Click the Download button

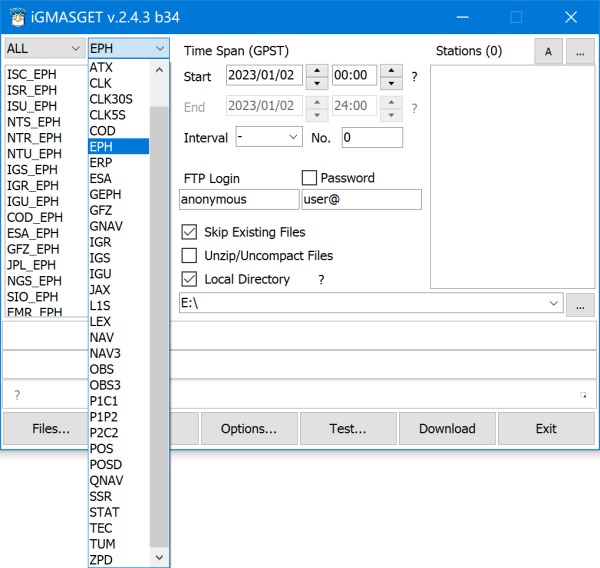click(447, 429)
